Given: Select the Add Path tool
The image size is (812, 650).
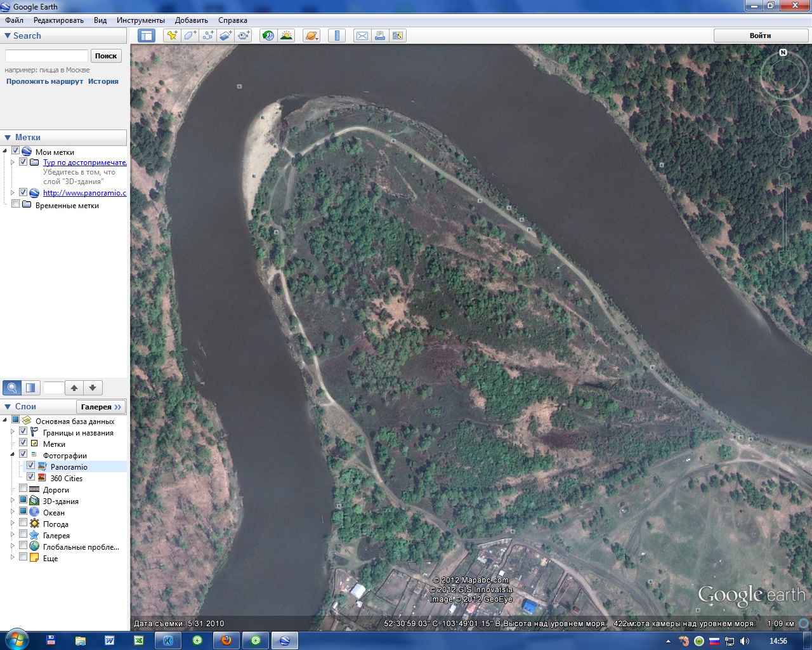Looking at the screenshot, I should pos(208,36).
